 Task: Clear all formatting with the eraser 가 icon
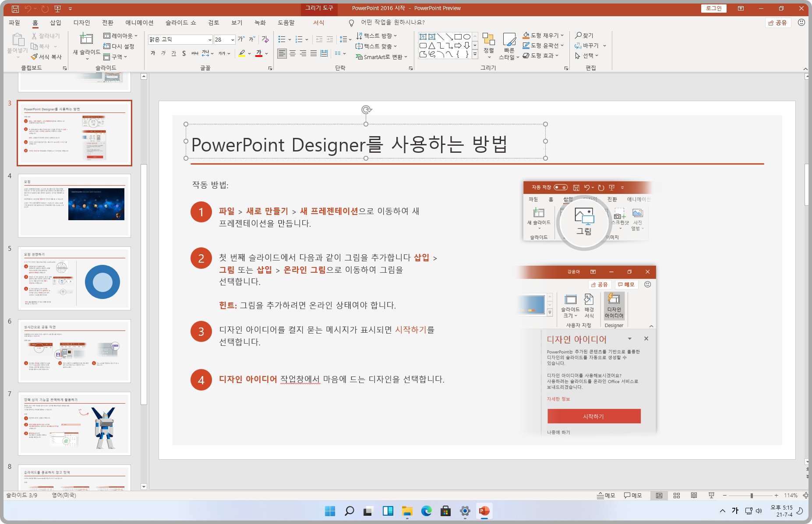265,39
